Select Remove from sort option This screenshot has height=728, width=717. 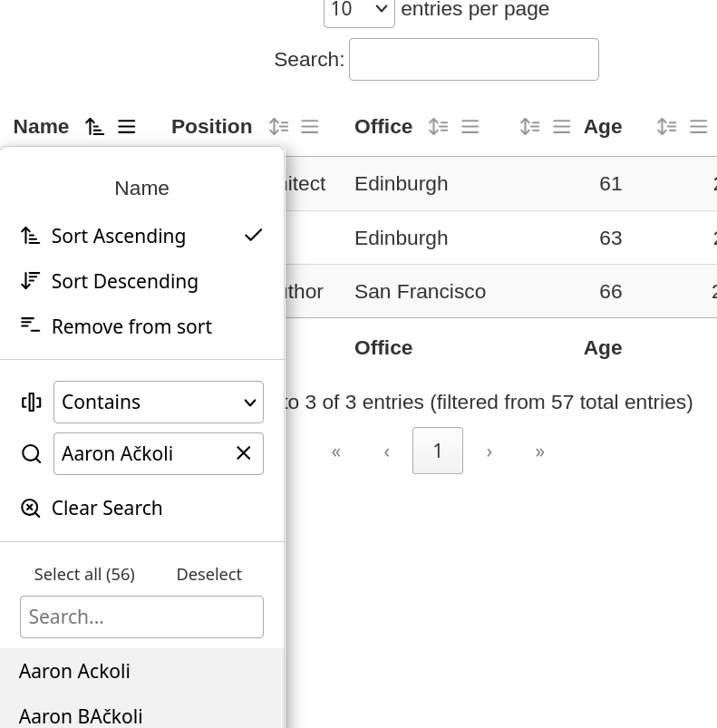(x=131, y=326)
